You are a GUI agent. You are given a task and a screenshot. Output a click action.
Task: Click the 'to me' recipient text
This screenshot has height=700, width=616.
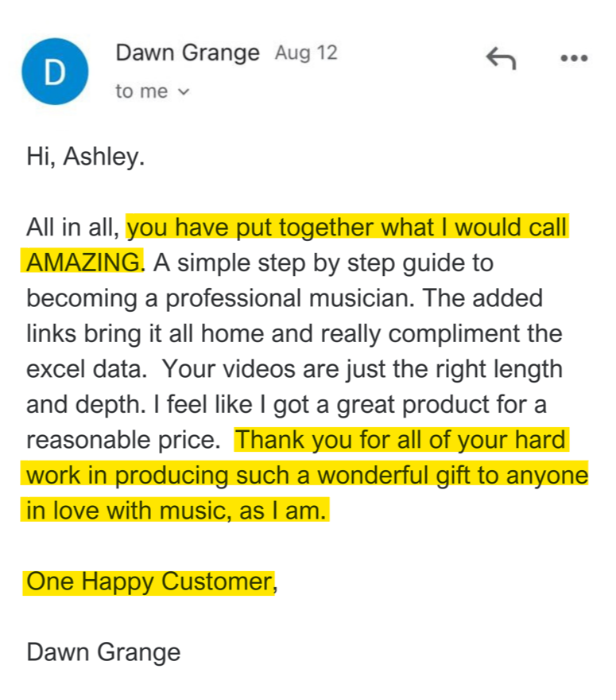click(x=141, y=91)
